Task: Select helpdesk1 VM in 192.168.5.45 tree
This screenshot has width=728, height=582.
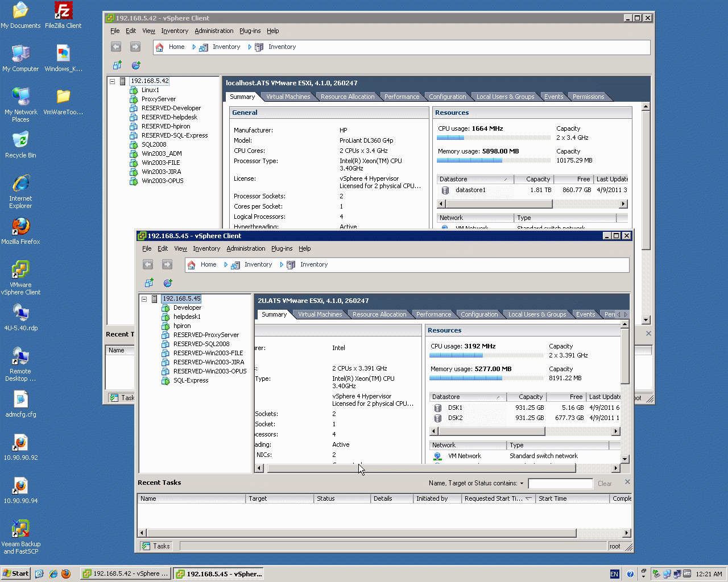Action: tap(187, 317)
